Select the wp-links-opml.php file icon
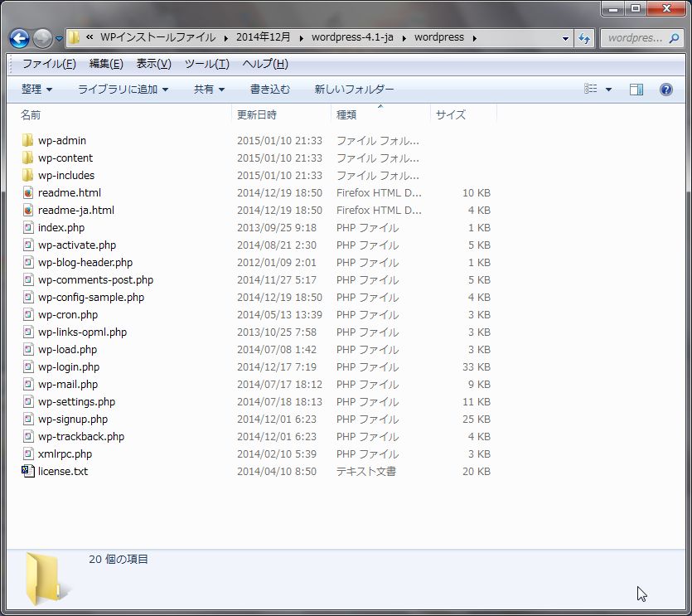692x616 pixels. click(x=28, y=332)
